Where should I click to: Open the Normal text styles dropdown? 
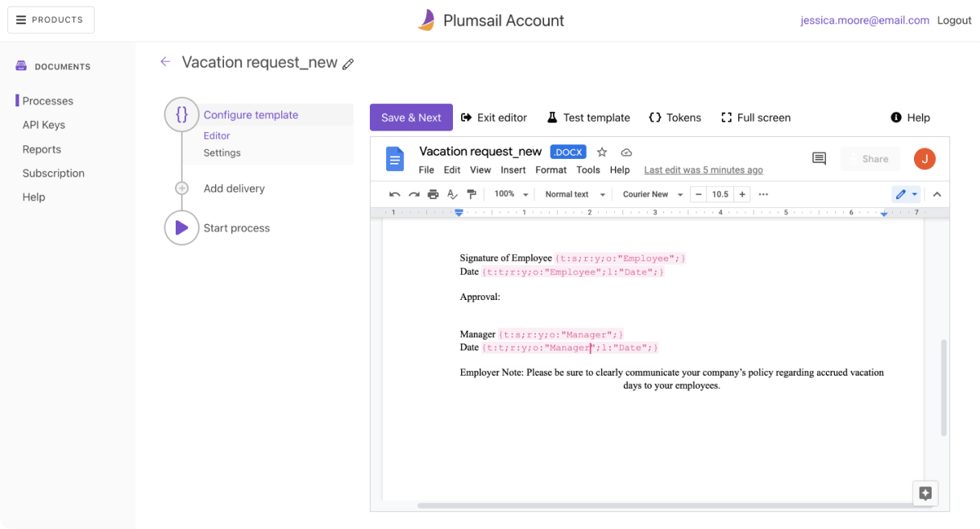tap(572, 194)
